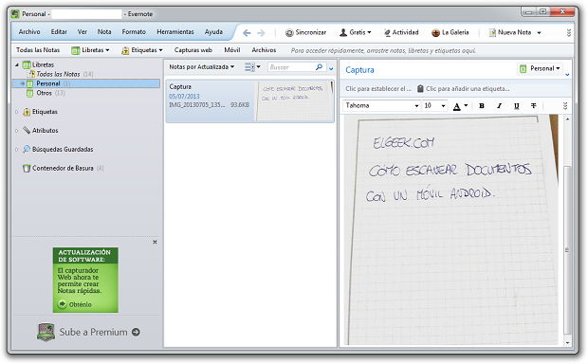
Task: Open the font size 10 dropdown
Action: [x=434, y=106]
